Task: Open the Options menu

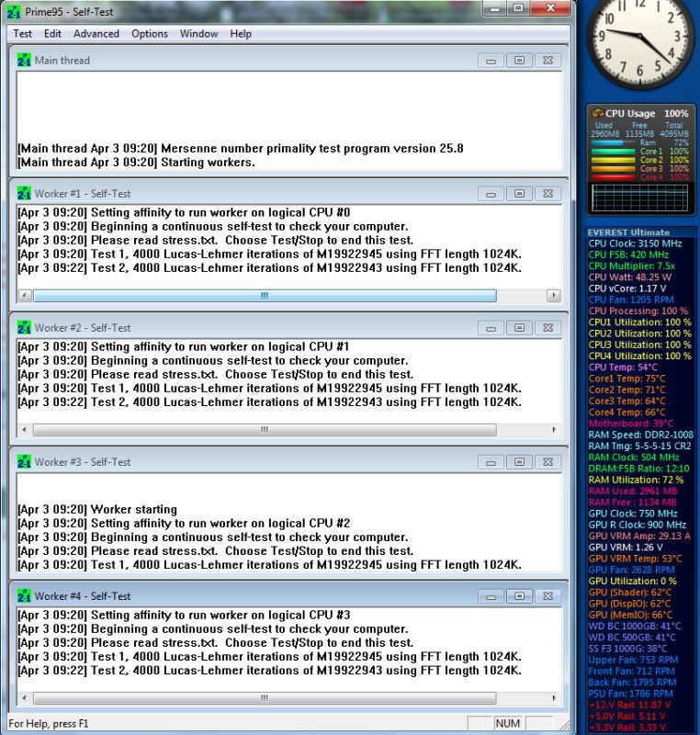Action: pos(150,34)
